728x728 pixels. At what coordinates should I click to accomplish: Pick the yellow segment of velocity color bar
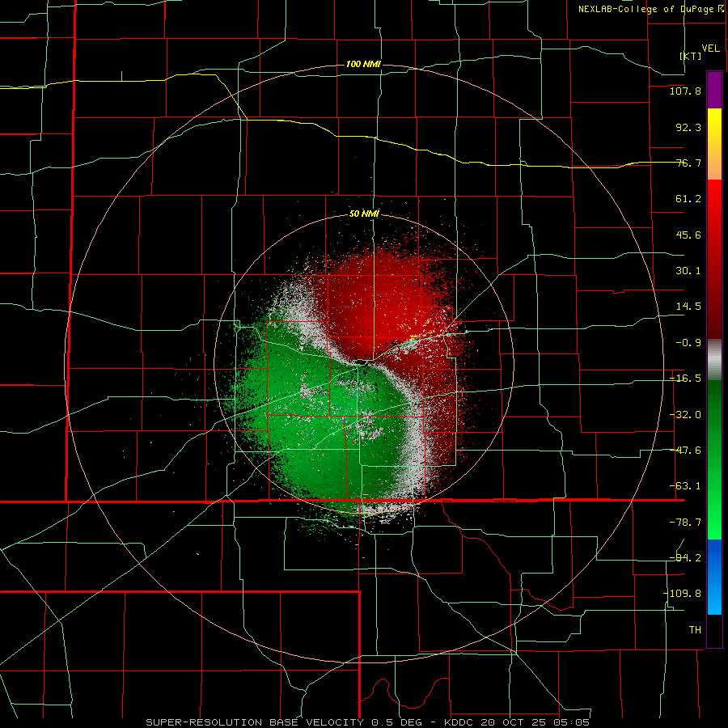tap(714, 144)
